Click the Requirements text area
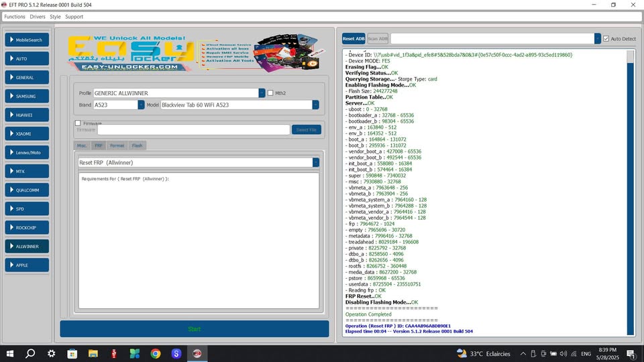The height and width of the screenshot is (362, 644). click(199, 241)
